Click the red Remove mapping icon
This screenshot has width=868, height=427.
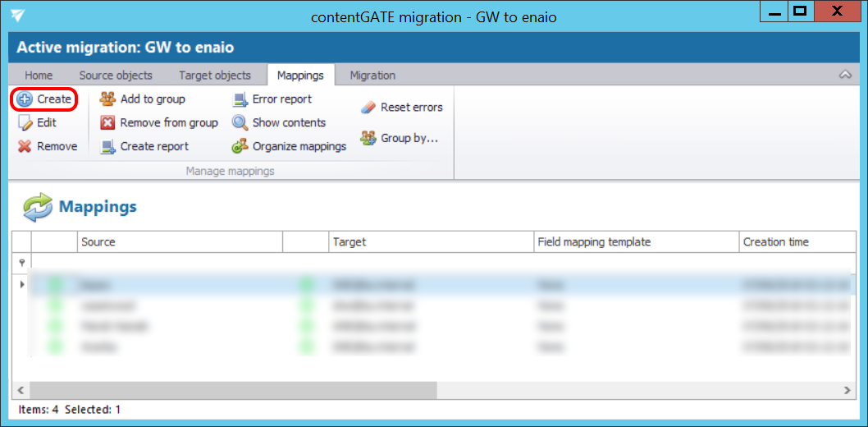pyautogui.click(x=25, y=147)
